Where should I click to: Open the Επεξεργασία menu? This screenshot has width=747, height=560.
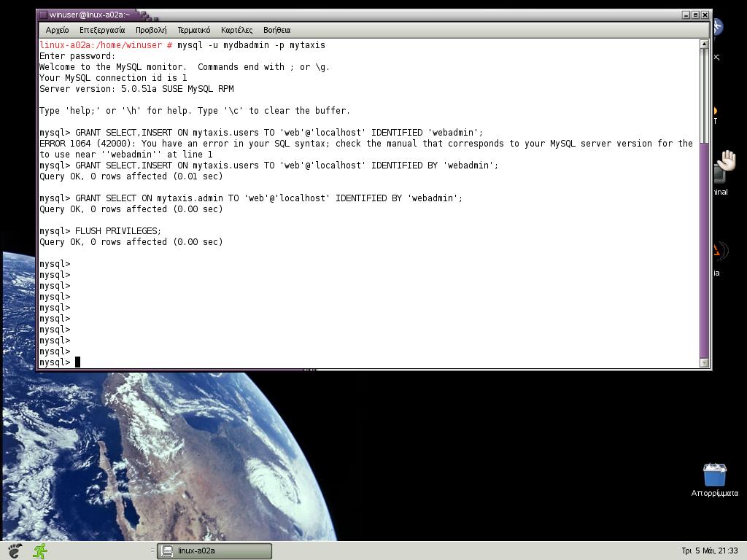click(x=102, y=30)
